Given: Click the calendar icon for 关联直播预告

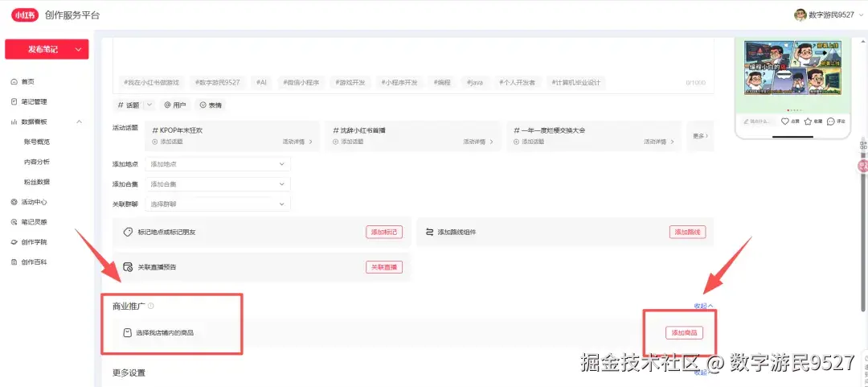Looking at the screenshot, I should [x=128, y=266].
